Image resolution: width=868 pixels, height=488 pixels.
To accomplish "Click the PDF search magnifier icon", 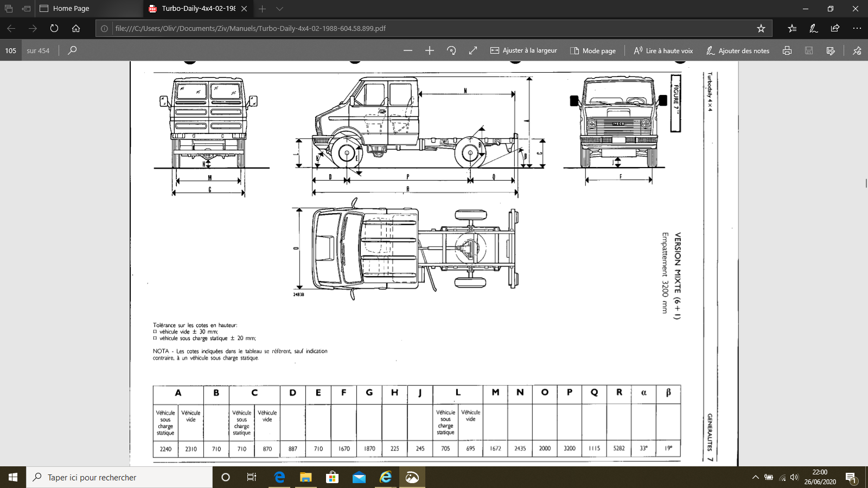I will [72, 50].
